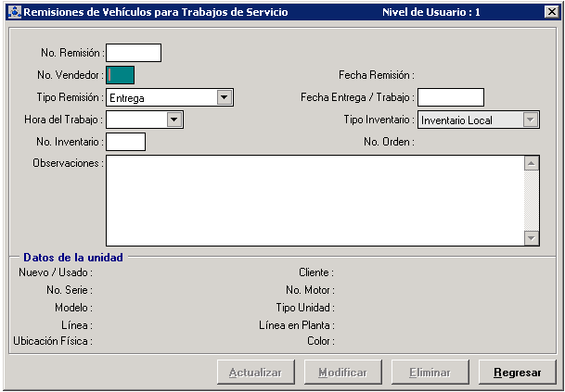Viewport: 565px width, 392px height.
Task: Focus the No. Inventario input box
Action: point(126,142)
